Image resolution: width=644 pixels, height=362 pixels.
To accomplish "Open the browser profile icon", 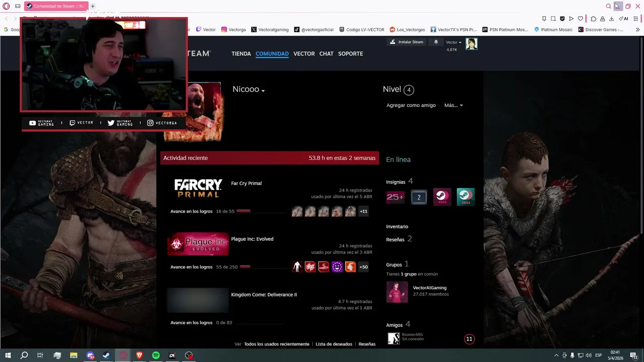I will click(x=602, y=19).
